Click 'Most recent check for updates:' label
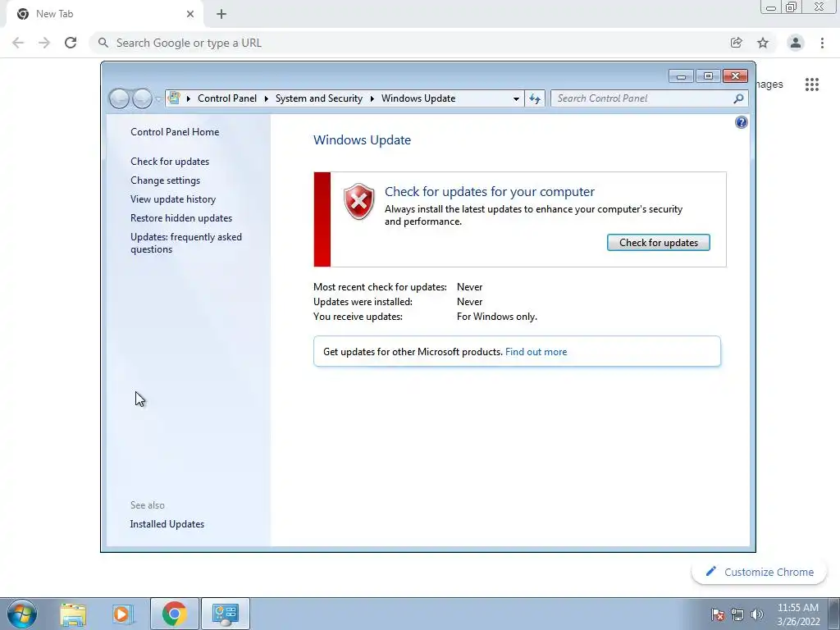 pos(380,287)
